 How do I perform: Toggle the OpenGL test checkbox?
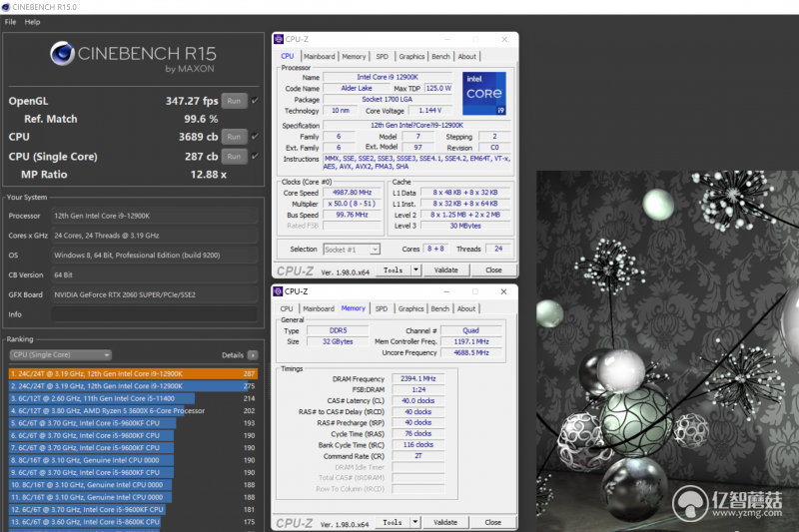(255, 101)
